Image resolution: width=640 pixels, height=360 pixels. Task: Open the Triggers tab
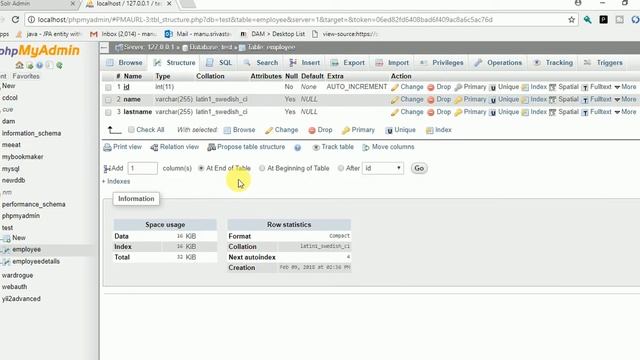point(603,63)
